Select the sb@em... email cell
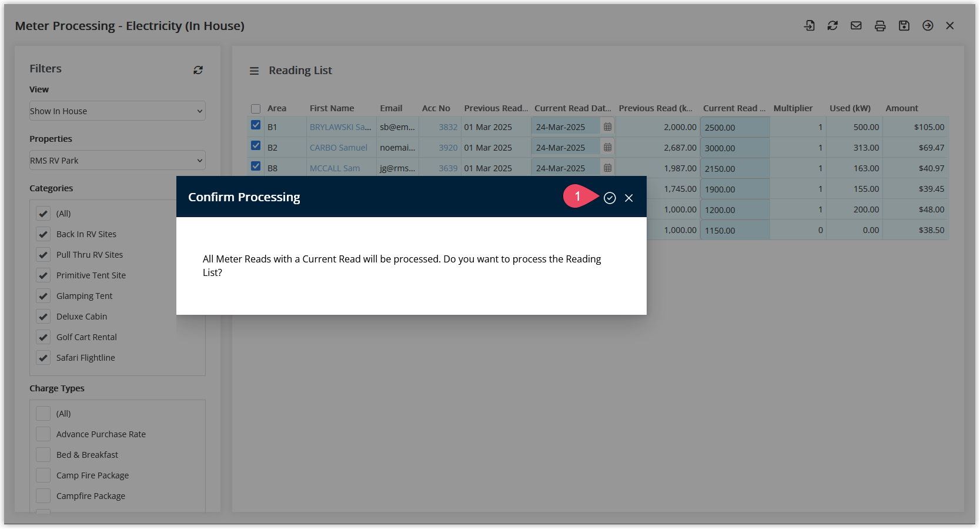Screen dimensions: 980x529 (x=397, y=127)
